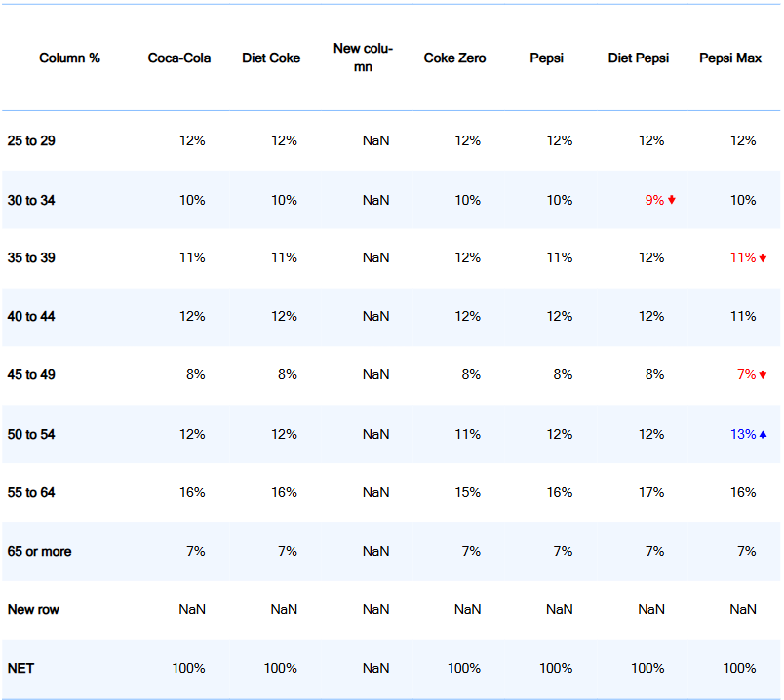Select the 25 to 29 row label
784x700 pixels.
pos(31,141)
